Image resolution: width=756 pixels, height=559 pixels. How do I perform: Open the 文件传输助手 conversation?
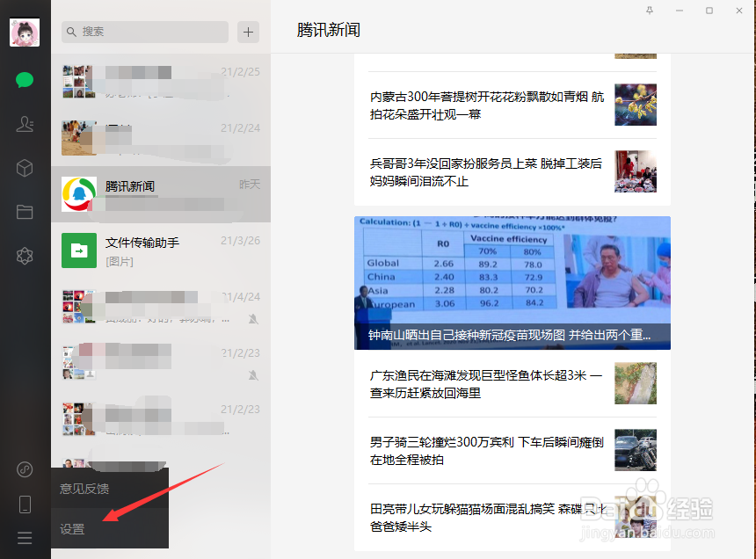[x=161, y=250]
